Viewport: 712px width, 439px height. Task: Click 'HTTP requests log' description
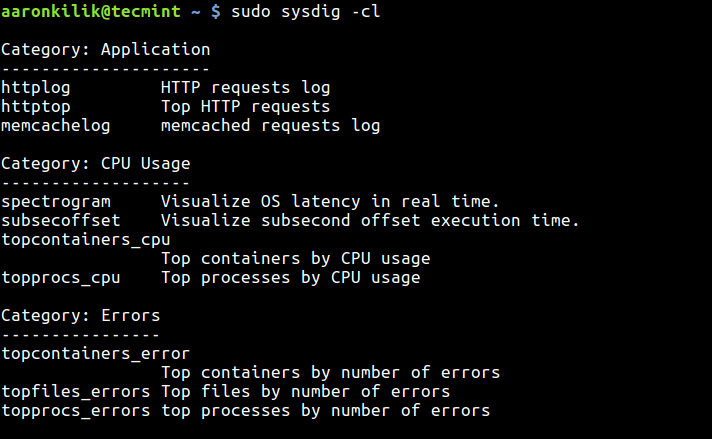coord(245,88)
